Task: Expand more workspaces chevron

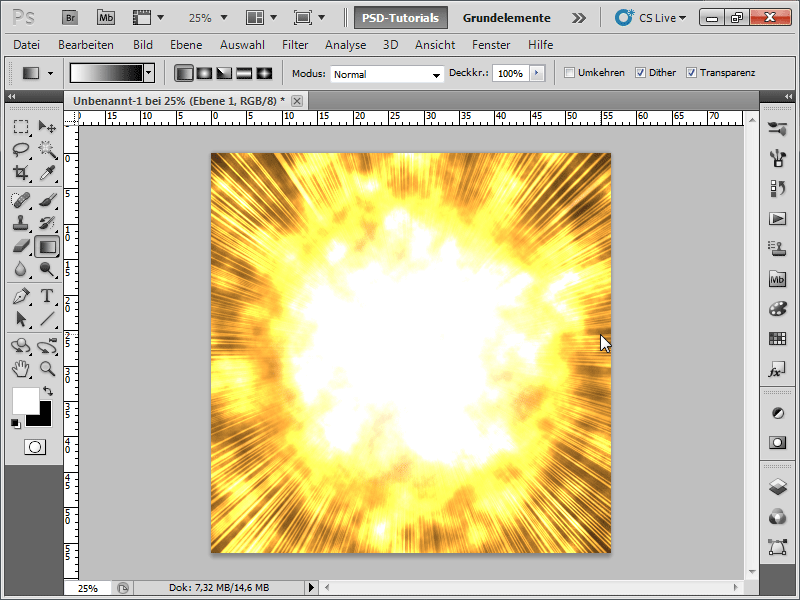Action: pyautogui.click(x=579, y=18)
